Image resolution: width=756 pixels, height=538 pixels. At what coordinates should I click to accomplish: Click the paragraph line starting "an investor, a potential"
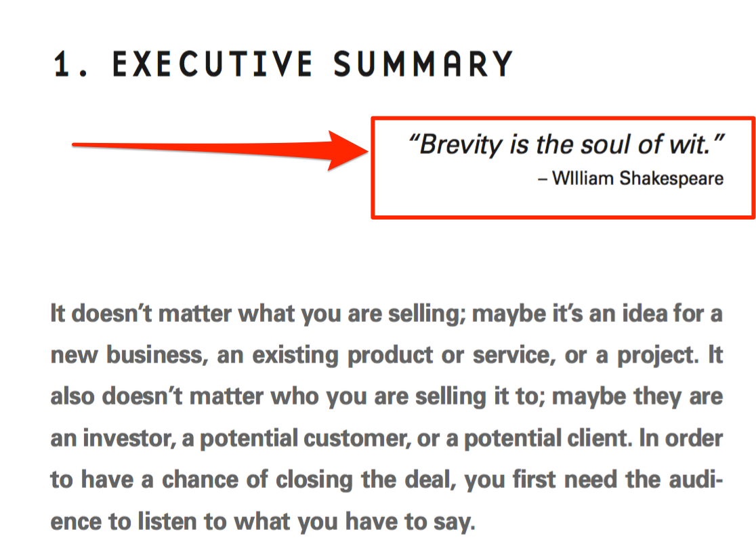pyautogui.click(x=386, y=438)
